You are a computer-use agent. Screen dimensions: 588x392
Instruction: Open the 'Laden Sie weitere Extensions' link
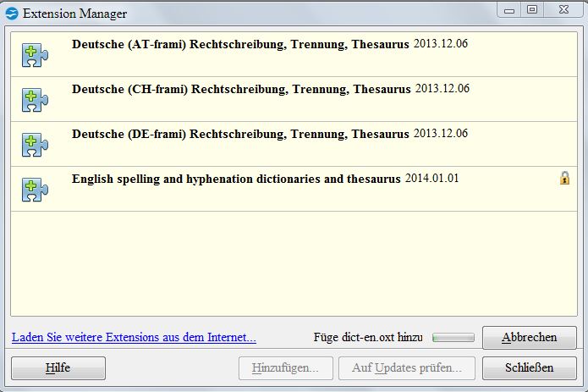(134, 338)
